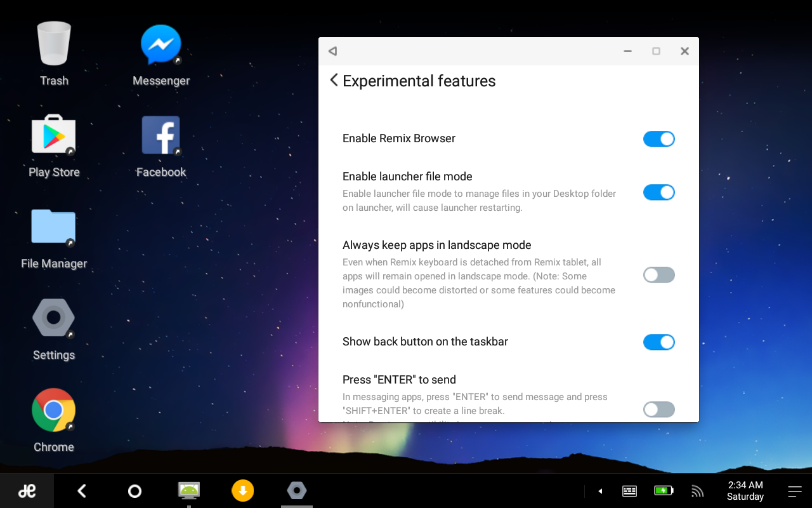This screenshot has height=508, width=812.
Task: Select the Enable Remix Browser label
Action: (x=399, y=138)
